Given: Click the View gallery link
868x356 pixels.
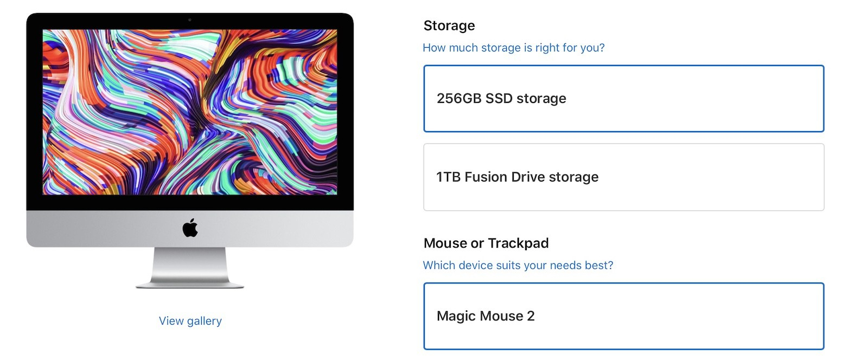Looking at the screenshot, I should [190, 321].
